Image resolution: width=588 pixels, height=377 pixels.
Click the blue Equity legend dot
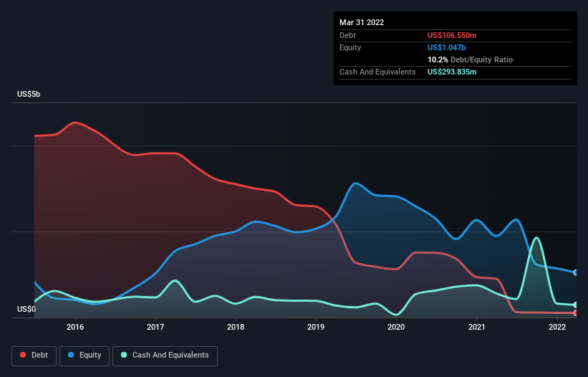(x=71, y=355)
